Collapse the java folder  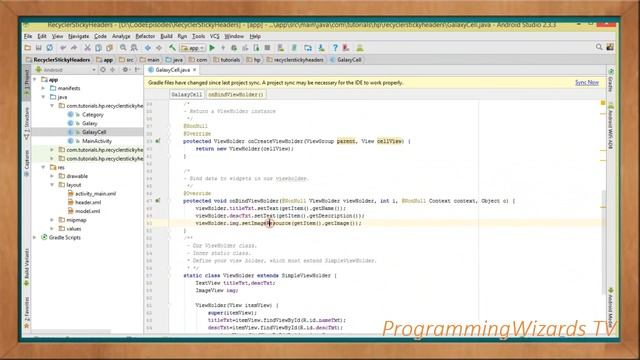(x=44, y=97)
